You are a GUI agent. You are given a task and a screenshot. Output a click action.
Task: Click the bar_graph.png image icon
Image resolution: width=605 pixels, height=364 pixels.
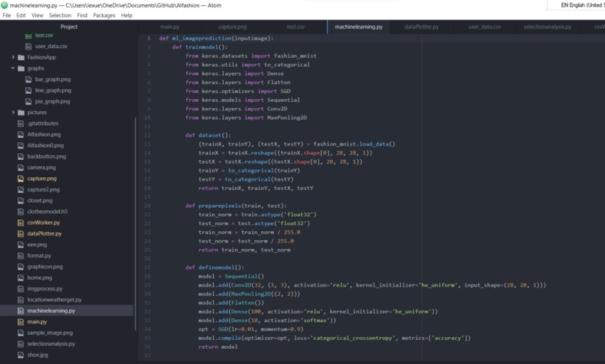tap(29, 79)
